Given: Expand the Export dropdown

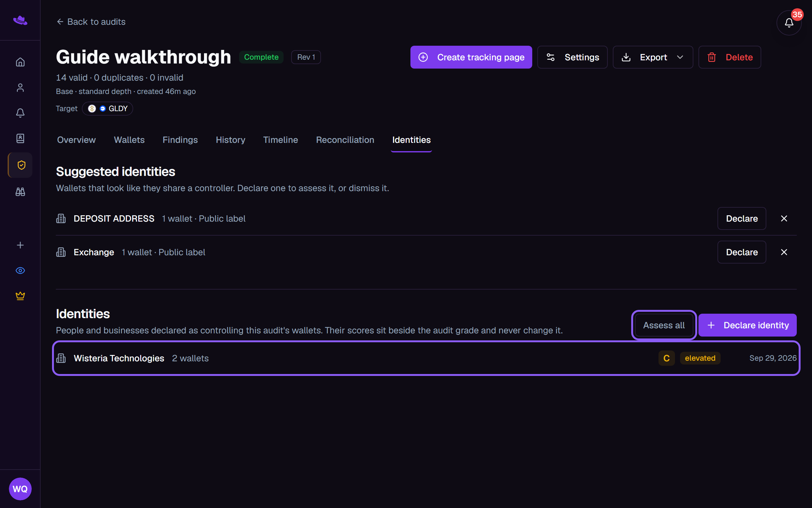Looking at the screenshot, I should 653,57.
